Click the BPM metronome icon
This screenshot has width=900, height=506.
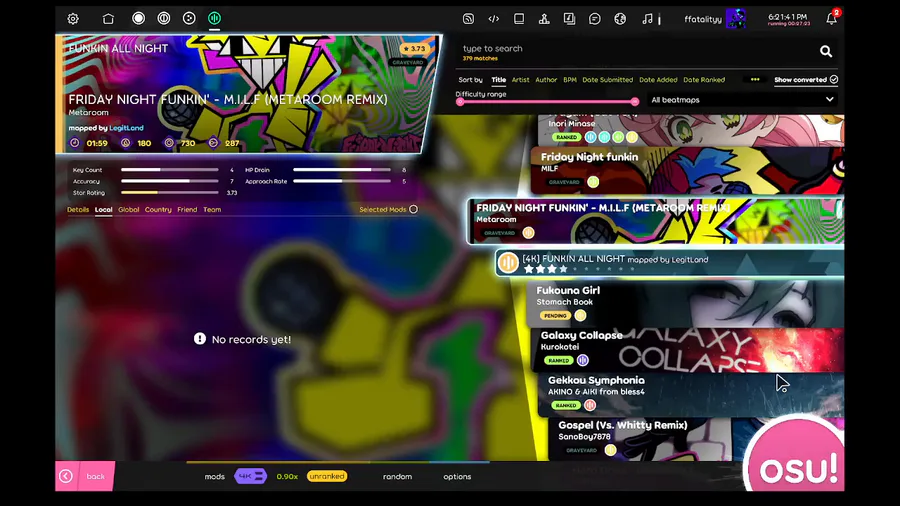tap(125, 143)
